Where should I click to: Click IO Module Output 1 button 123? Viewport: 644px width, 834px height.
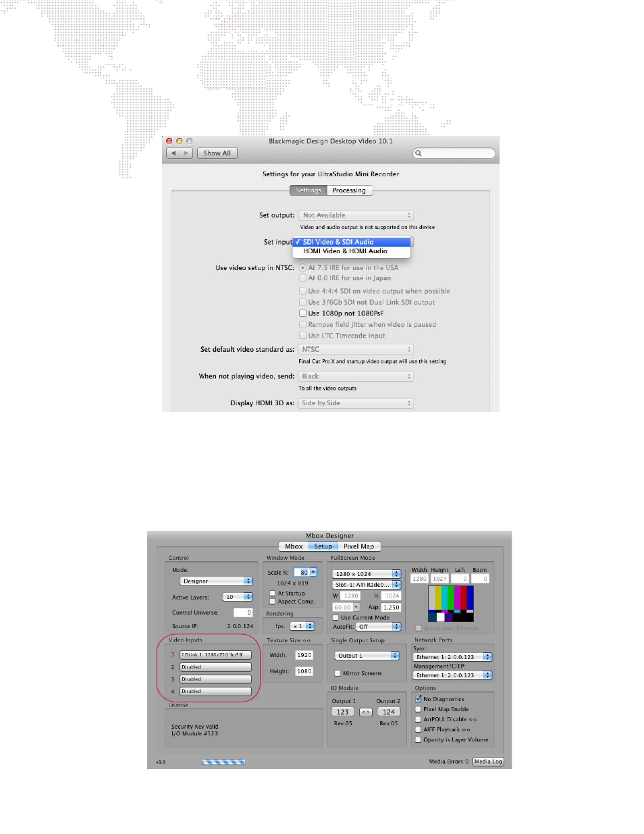pos(343,712)
